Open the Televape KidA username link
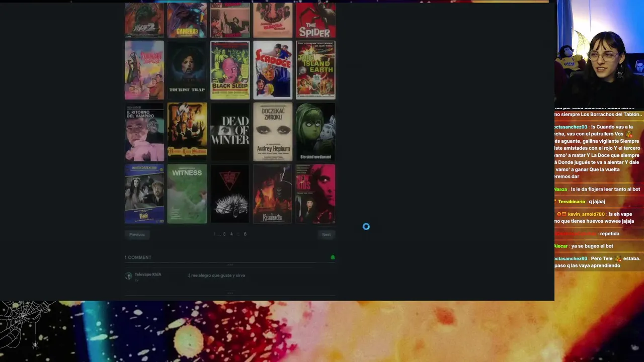The height and width of the screenshot is (362, 644). coord(148,274)
